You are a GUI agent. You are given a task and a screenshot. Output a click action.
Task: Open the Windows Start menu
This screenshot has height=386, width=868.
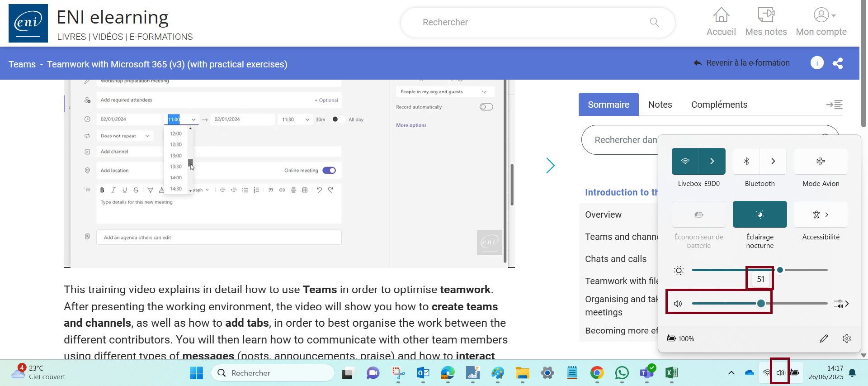(x=196, y=373)
